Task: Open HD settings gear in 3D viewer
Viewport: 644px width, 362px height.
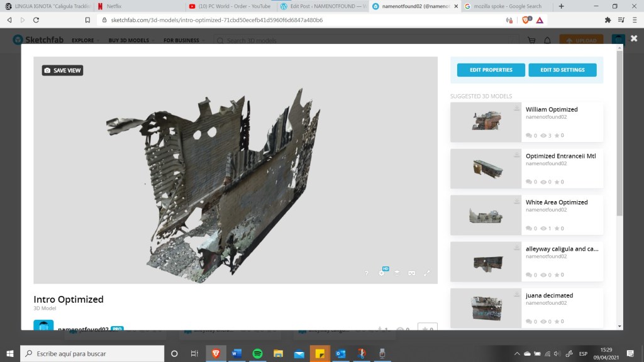Action: 382,273
